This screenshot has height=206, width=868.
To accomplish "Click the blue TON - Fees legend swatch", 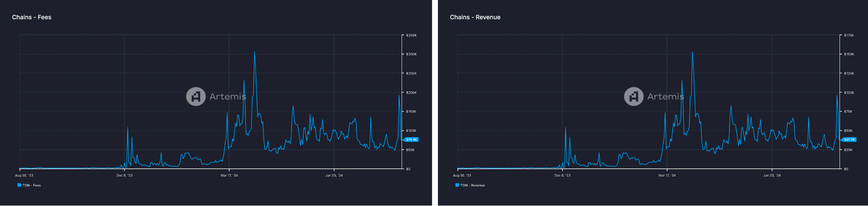I will pyautogui.click(x=19, y=185).
